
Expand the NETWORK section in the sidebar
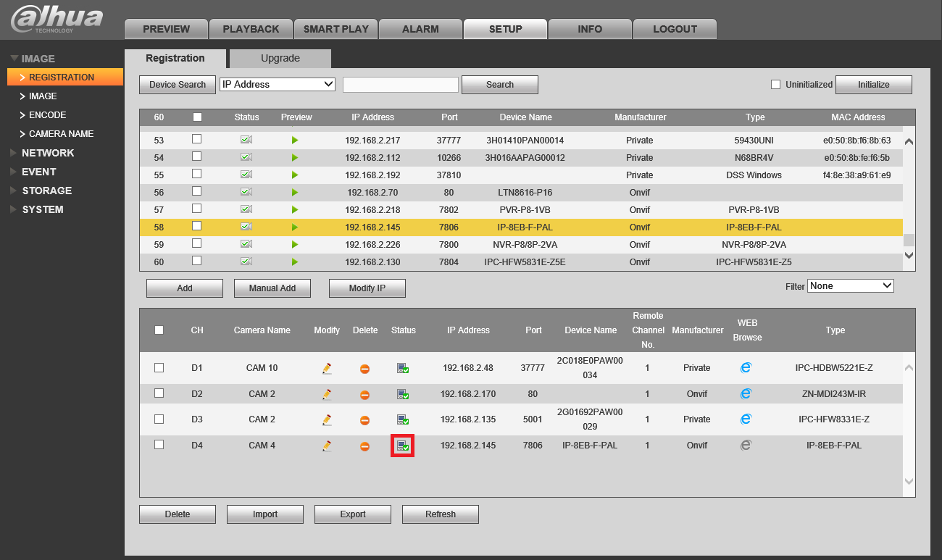tap(48, 153)
